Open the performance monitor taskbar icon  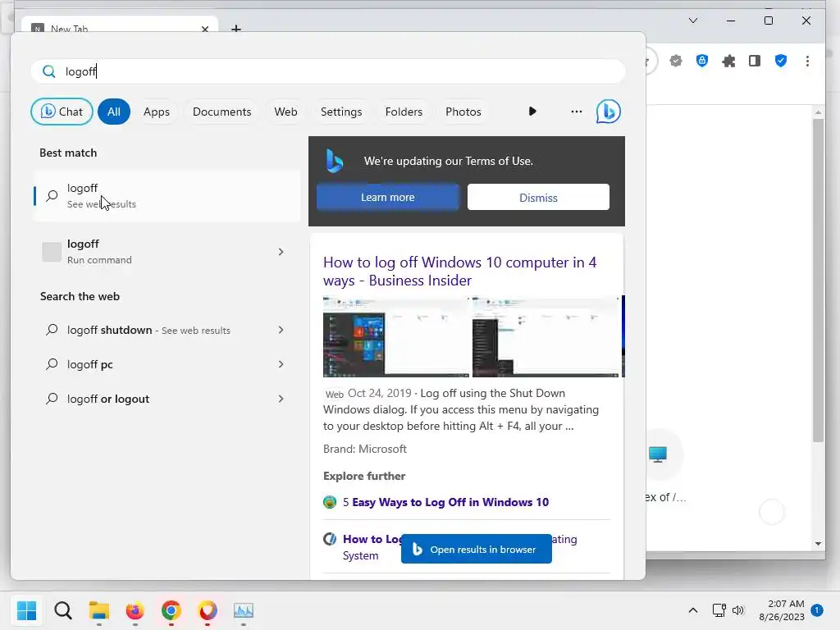coord(243,610)
